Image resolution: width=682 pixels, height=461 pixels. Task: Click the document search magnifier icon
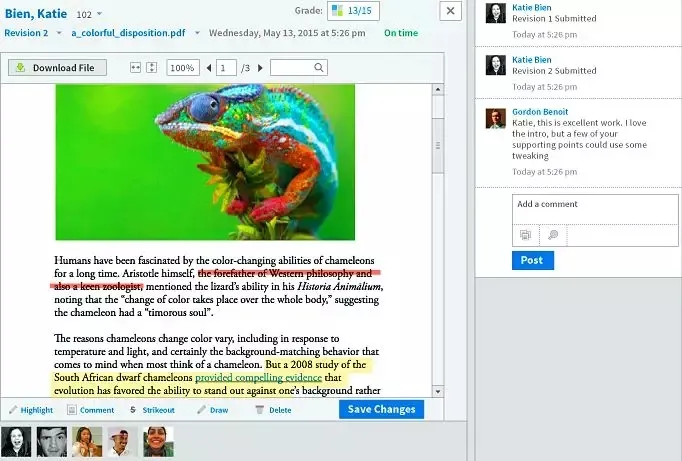[x=318, y=68]
